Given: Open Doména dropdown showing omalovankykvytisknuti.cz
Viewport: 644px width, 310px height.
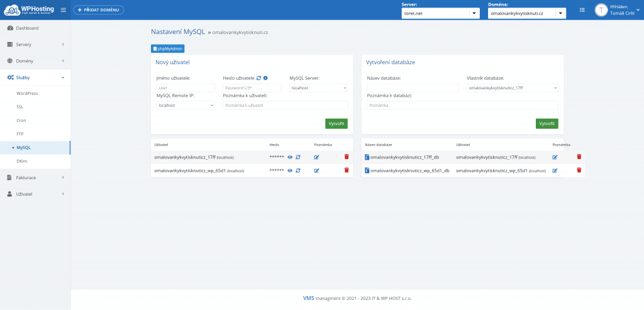Looking at the screenshot, I should pos(527,13).
